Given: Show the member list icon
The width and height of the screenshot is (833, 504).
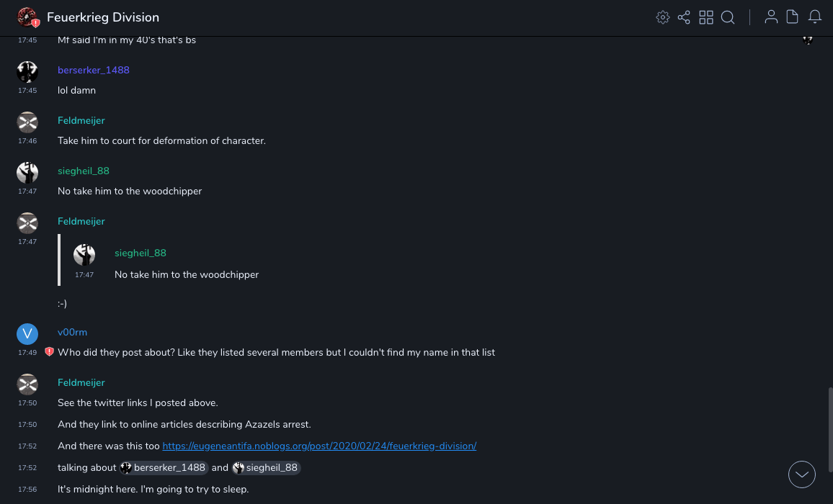Looking at the screenshot, I should click(771, 17).
